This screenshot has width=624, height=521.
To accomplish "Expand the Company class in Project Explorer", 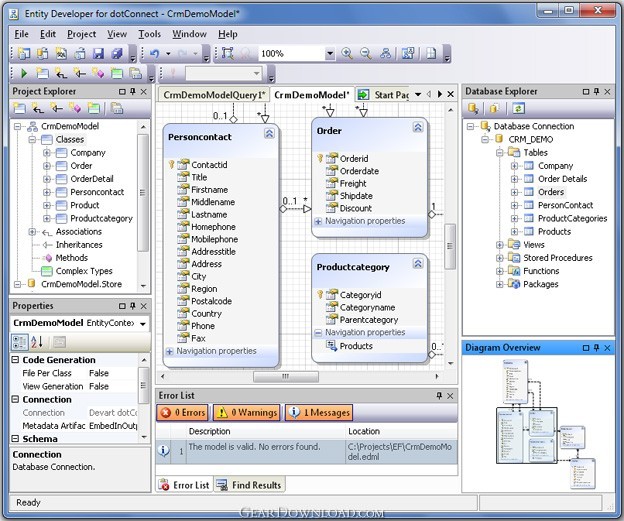I will 47,153.
